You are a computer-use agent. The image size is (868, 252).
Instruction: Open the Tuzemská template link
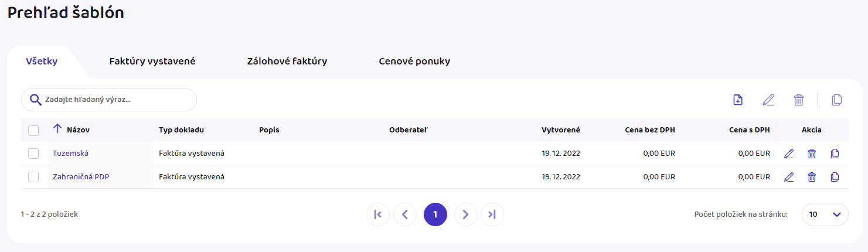70,154
